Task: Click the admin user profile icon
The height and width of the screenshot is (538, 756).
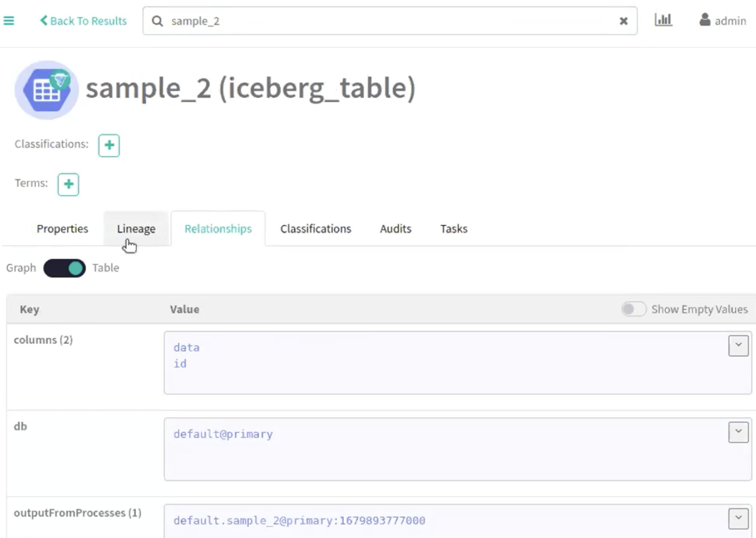Action: point(705,20)
